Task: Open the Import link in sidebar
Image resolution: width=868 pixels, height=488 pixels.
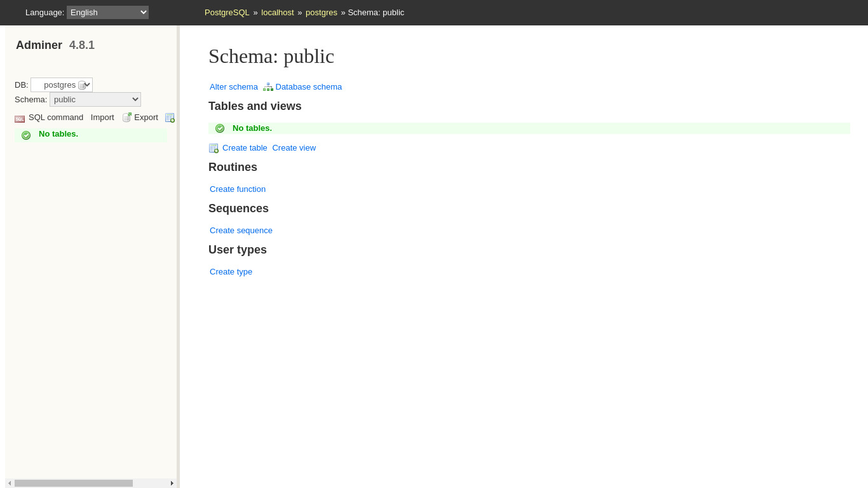Action: tap(102, 118)
